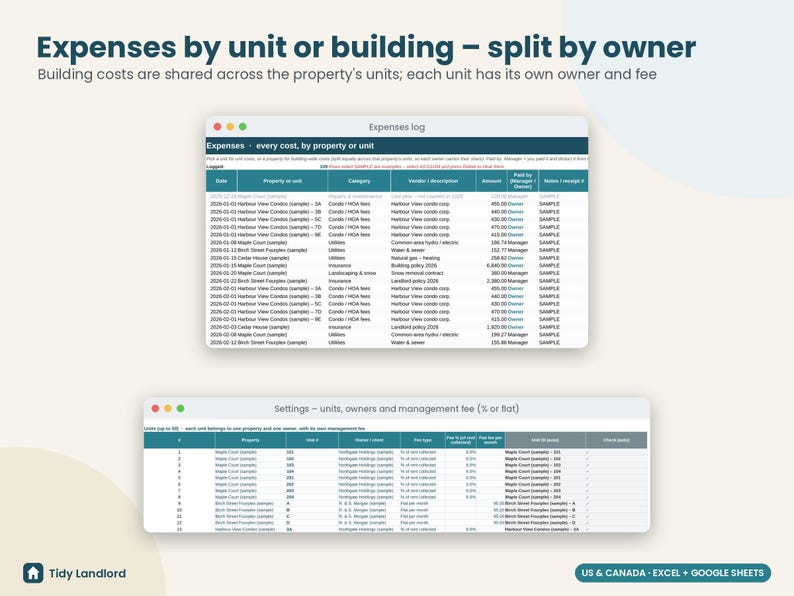Select the Property column header in Settings
This screenshot has height=596, width=794.
(250, 440)
